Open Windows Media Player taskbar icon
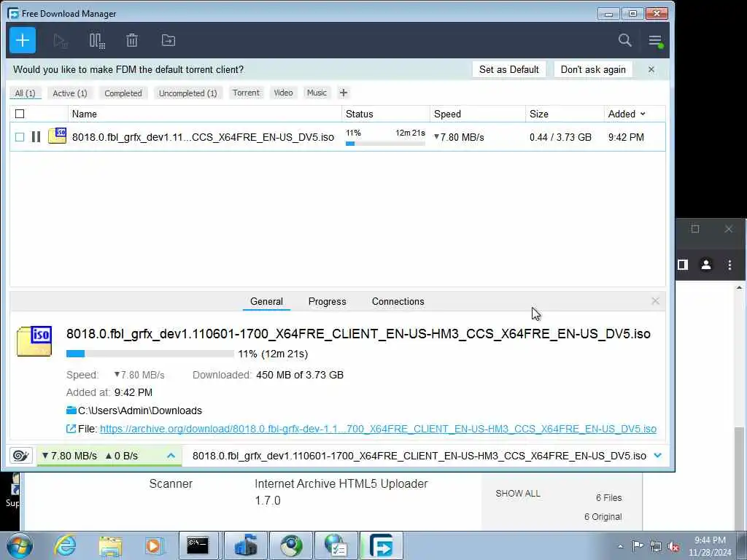 153,545
